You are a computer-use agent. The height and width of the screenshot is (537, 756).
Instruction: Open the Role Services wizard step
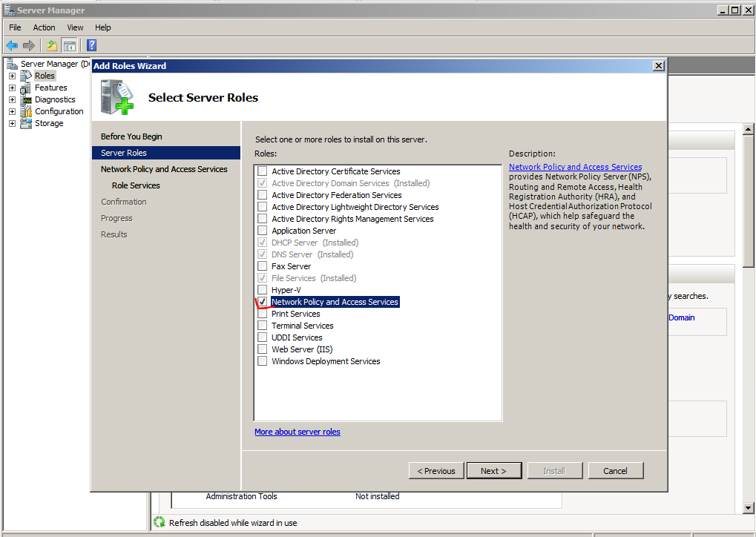point(136,185)
